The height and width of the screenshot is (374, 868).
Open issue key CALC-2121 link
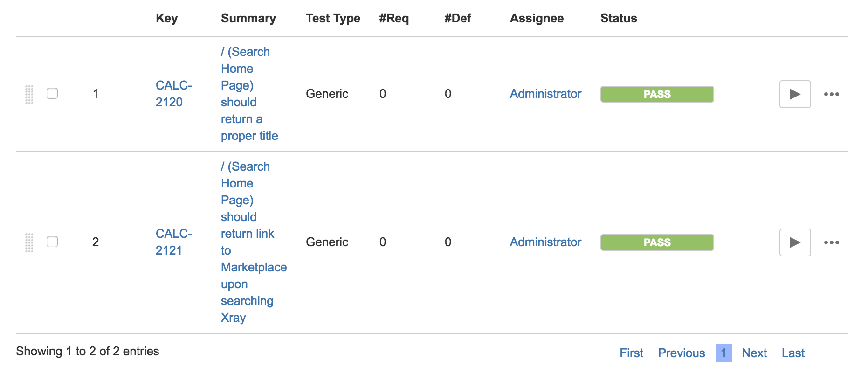(x=173, y=242)
